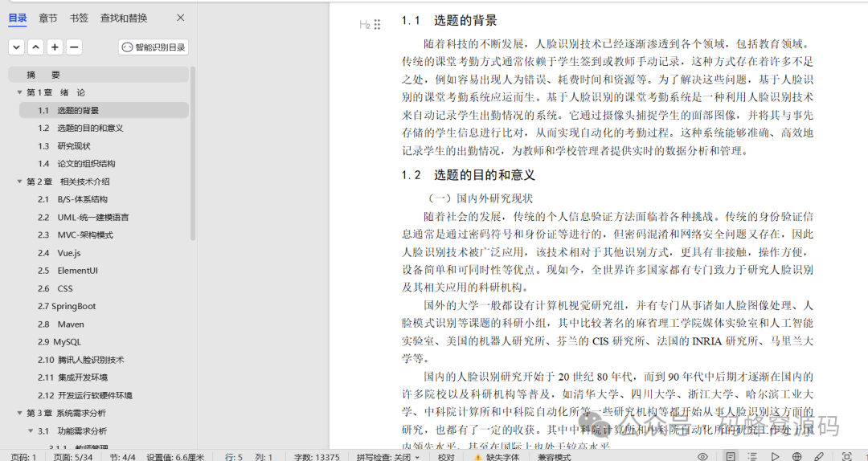Image resolution: width=868 pixels, height=461 pixels.
Task: Close the navigation pane with X
Action: pos(181,18)
